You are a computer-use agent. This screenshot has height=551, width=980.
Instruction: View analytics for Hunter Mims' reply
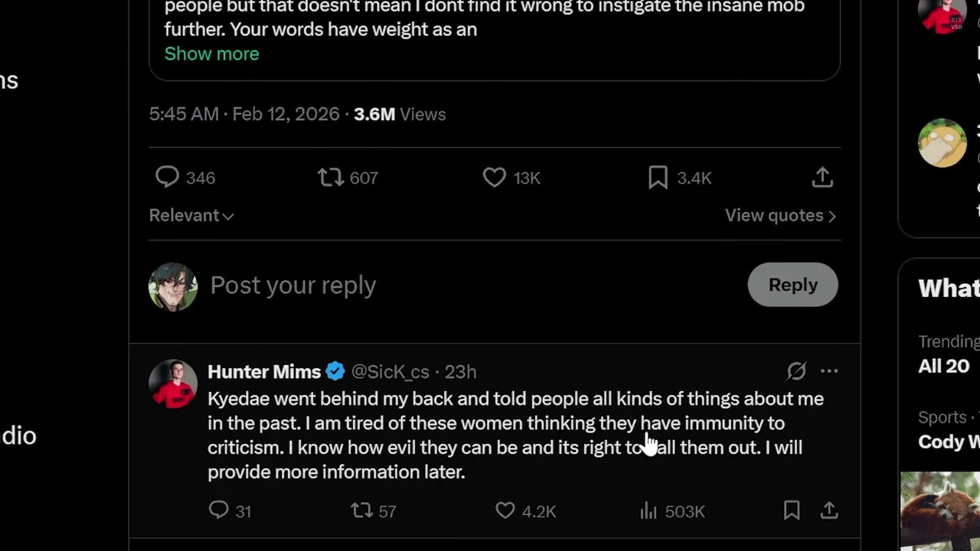point(648,510)
